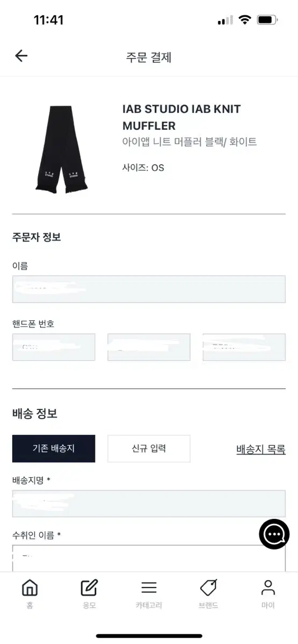Select the 기존 배송지 option

tap(54, 449)
